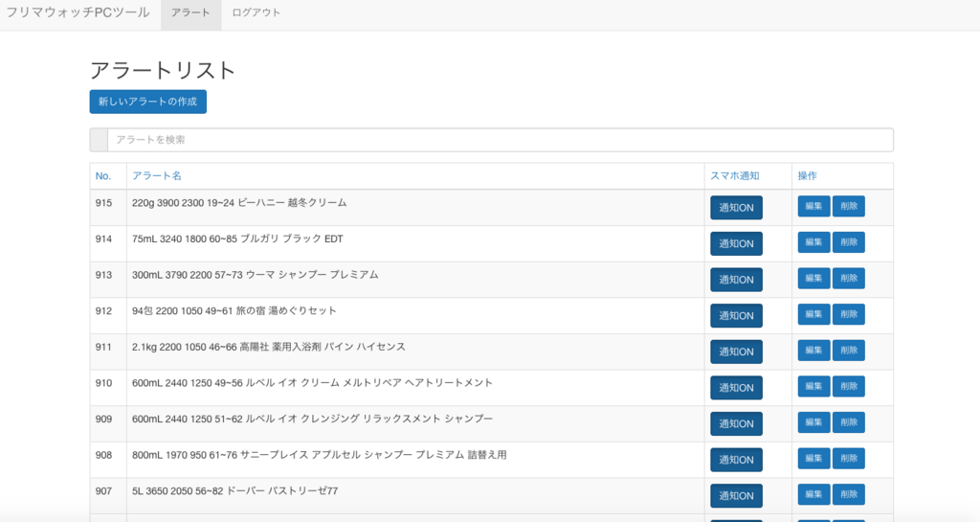Sort by the アラート名 column header
This screenshot has height=522, width=980.
(x=157, y=176)
